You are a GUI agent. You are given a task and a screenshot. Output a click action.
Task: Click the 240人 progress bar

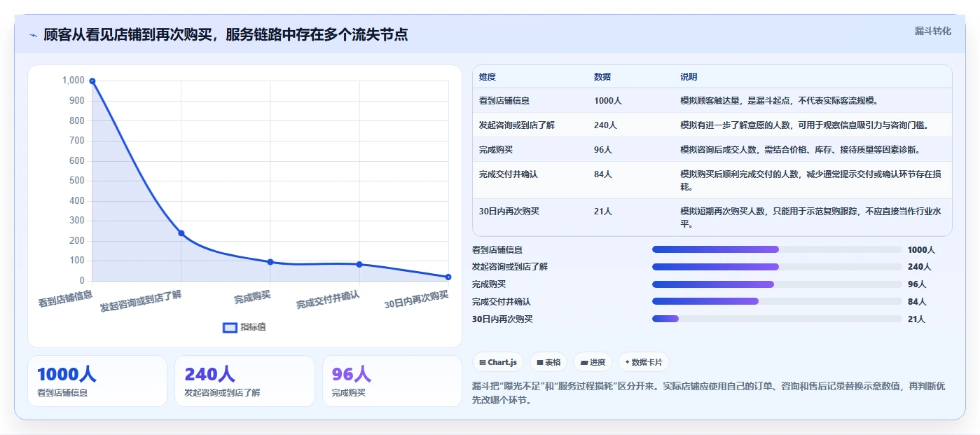777,267
